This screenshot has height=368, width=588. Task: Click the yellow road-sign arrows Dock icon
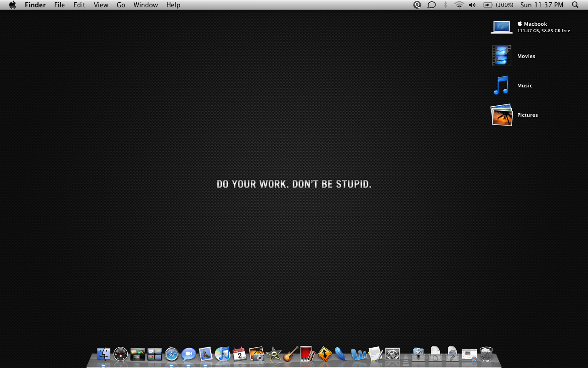click(x=325, y=354)
